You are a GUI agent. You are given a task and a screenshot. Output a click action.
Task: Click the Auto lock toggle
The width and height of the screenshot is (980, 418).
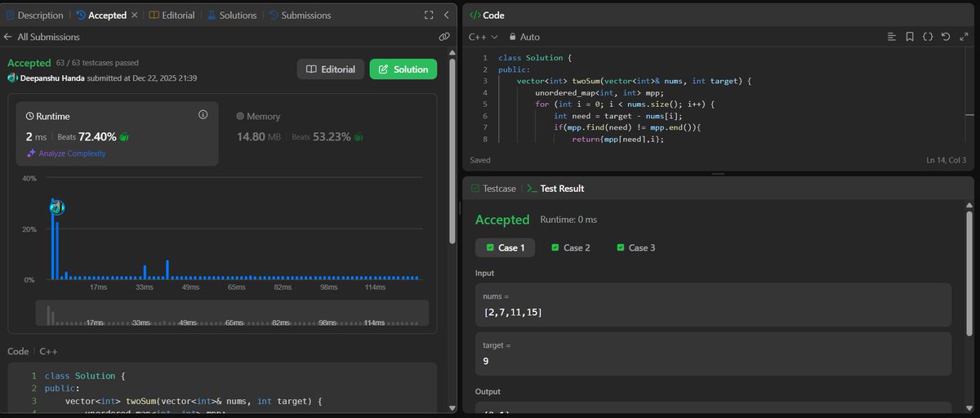[524, 37]
